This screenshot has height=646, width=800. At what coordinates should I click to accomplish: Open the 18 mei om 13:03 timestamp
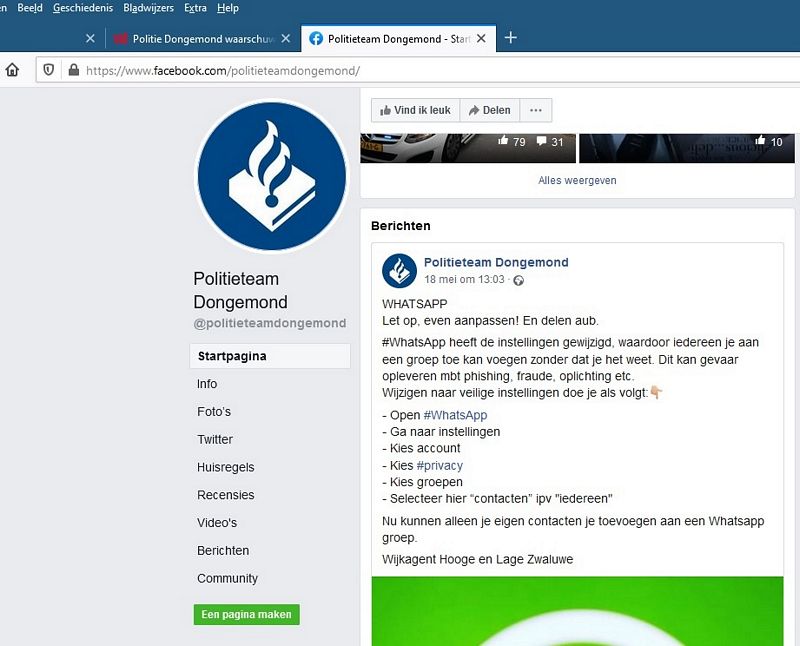pyautogui.click(x=464, y=280)
